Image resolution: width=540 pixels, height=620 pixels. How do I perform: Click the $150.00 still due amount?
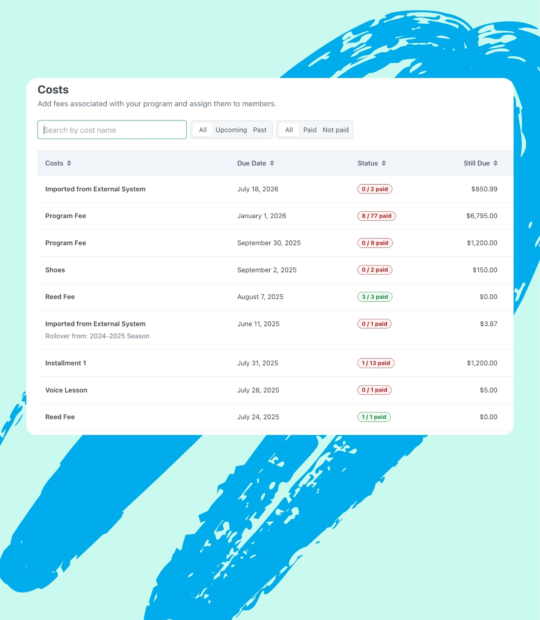point(485,270)
